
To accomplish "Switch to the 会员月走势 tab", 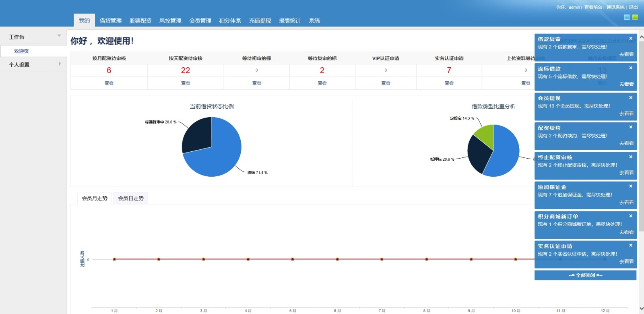I will [x=95, y=198].
